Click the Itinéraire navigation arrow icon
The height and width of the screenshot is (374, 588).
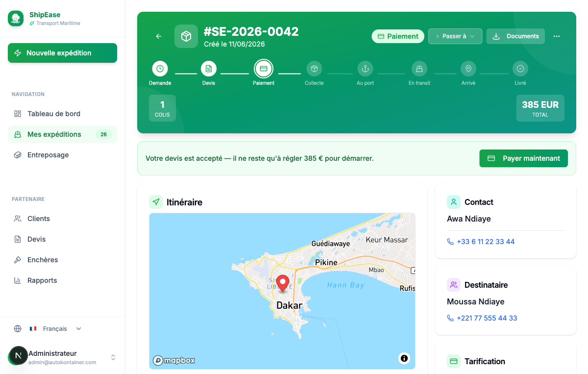[x=156, y=202]
